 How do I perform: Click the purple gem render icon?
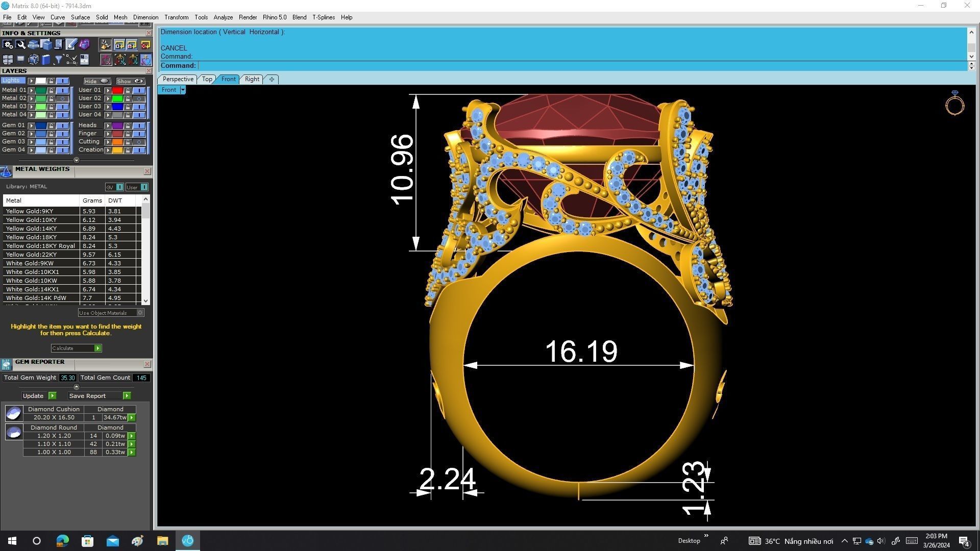84,44
